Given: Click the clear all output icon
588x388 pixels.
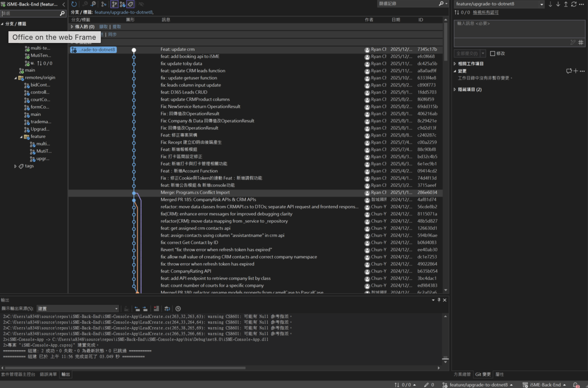Looking at the screenshot, I should 156,309.
